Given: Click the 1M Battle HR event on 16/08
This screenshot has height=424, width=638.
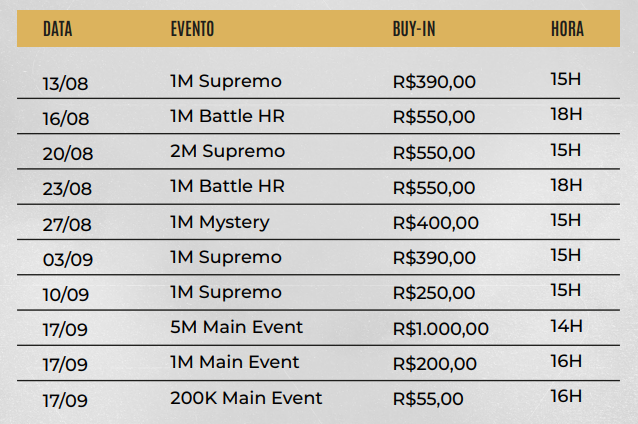Looking at the screenshot, I should (227, 116).
